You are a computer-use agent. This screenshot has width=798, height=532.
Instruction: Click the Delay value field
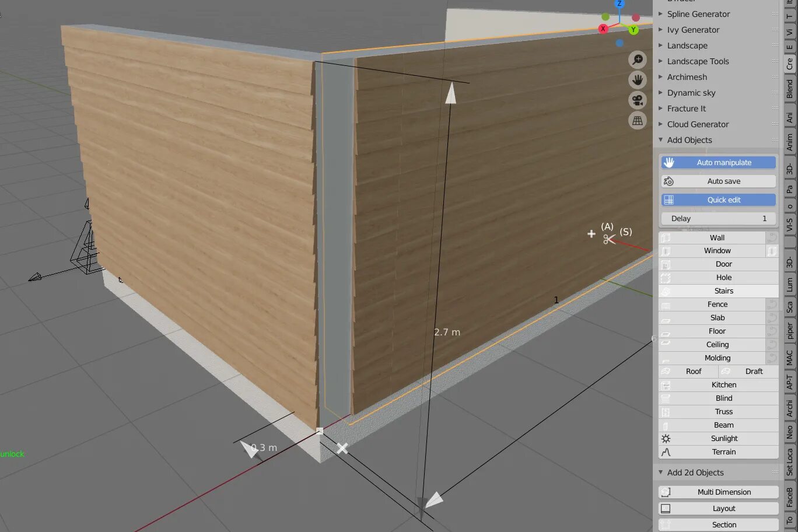[719, 219]
